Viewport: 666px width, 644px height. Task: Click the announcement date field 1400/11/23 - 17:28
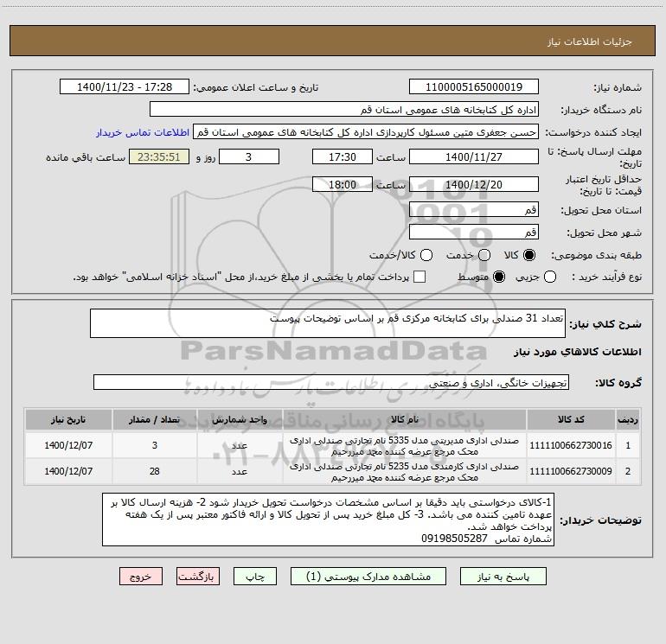point(125,87)
